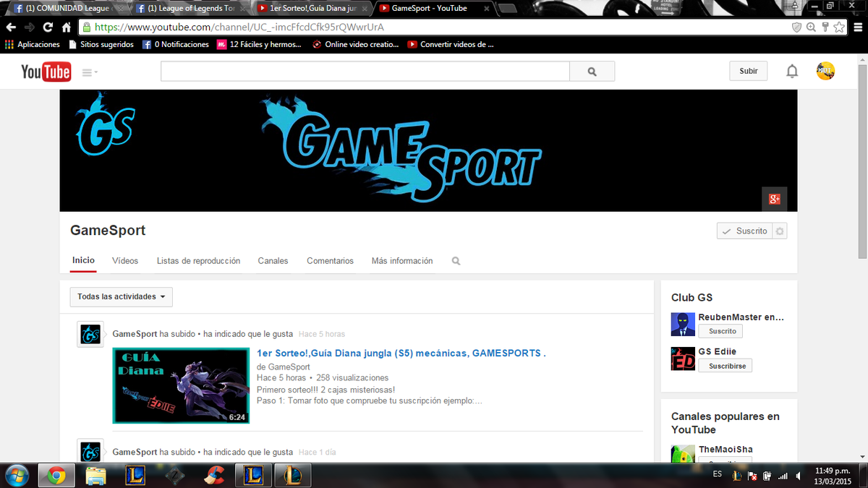868x488 pixels.
Task: Open the Chrome menu button
Action: click(857, 27)
